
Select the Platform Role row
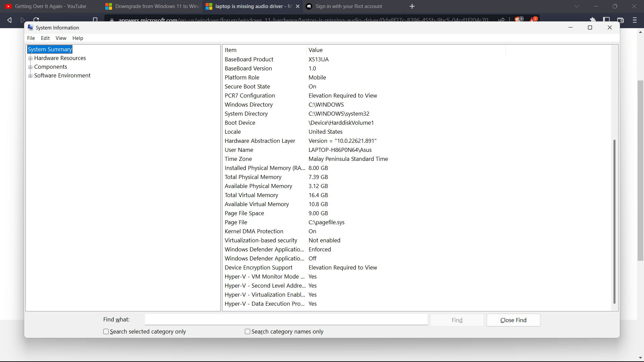(x=417, y=77)
